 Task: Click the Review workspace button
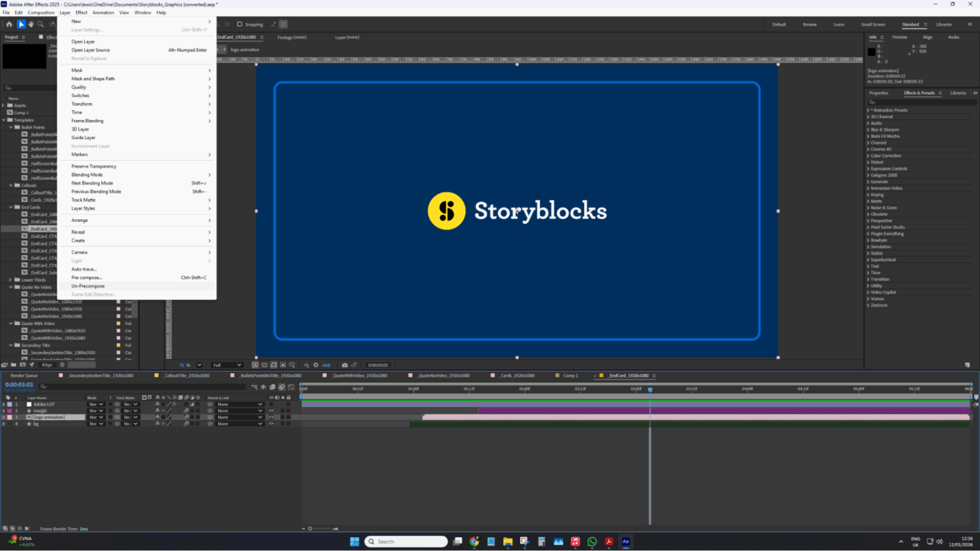(810, 24)
